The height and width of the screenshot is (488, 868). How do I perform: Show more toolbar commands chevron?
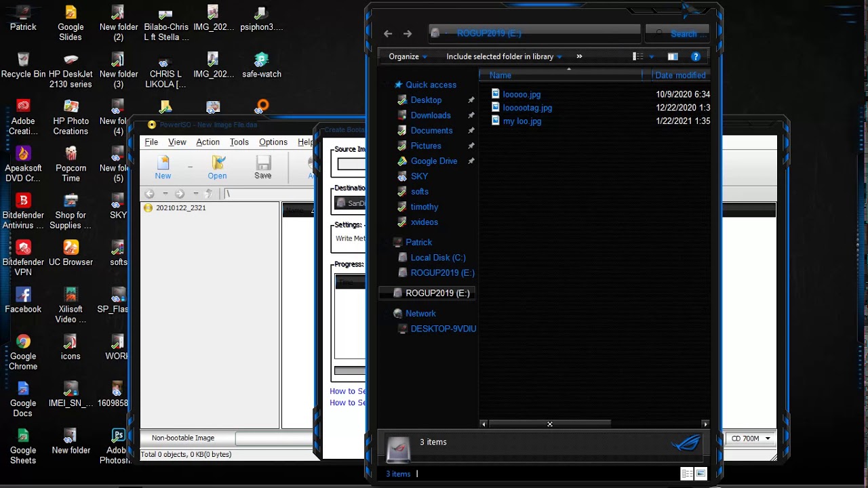(x=579, y=57)
